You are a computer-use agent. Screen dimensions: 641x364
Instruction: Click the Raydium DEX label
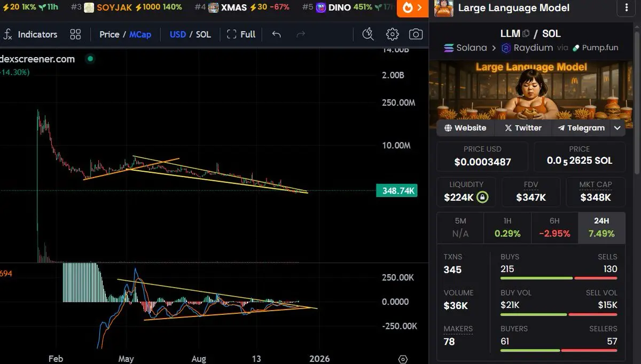coord(527,48)
